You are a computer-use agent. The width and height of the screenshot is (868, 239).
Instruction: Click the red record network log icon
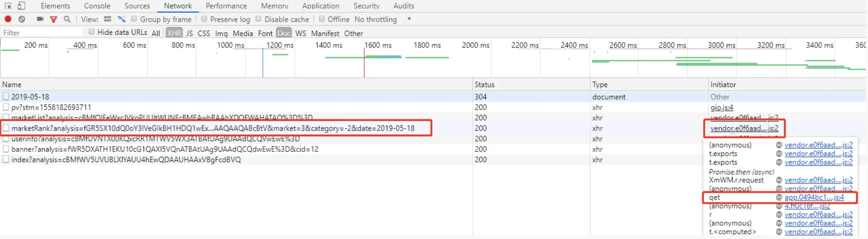pos(8,19)
